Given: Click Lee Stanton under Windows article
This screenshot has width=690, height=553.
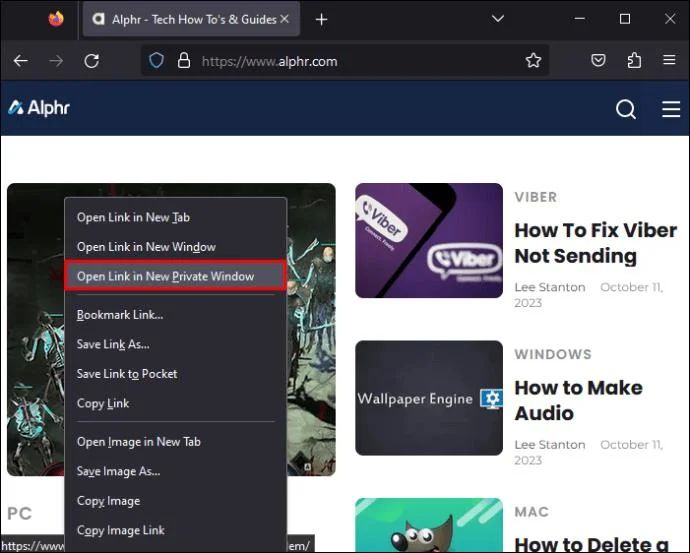Looking at the screenshot, I should [550, 445].
